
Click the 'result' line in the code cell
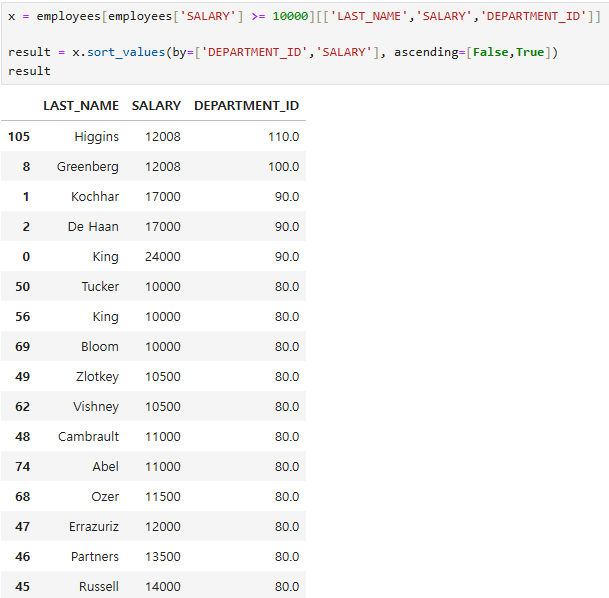[29, 71]
